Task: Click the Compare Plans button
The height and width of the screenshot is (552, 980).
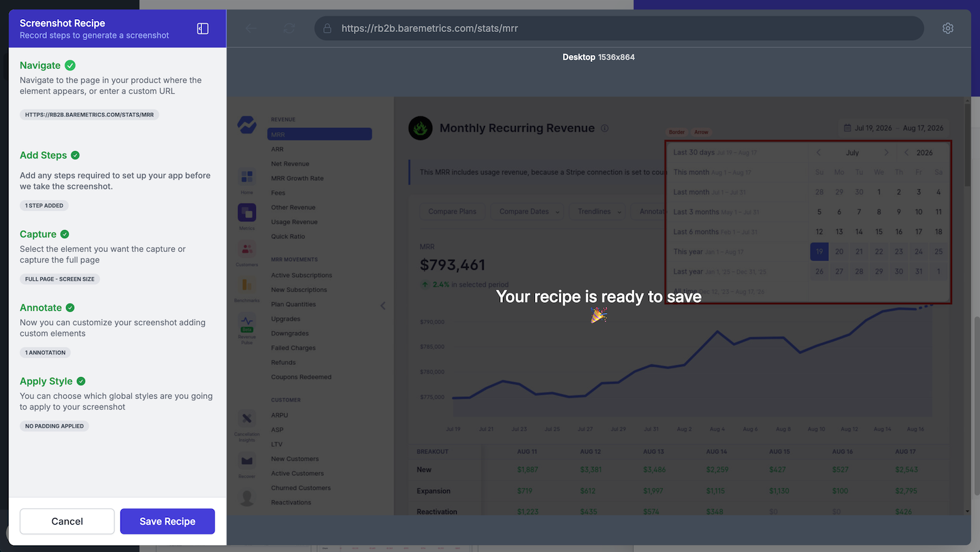Action: click(x=453, y=212)
